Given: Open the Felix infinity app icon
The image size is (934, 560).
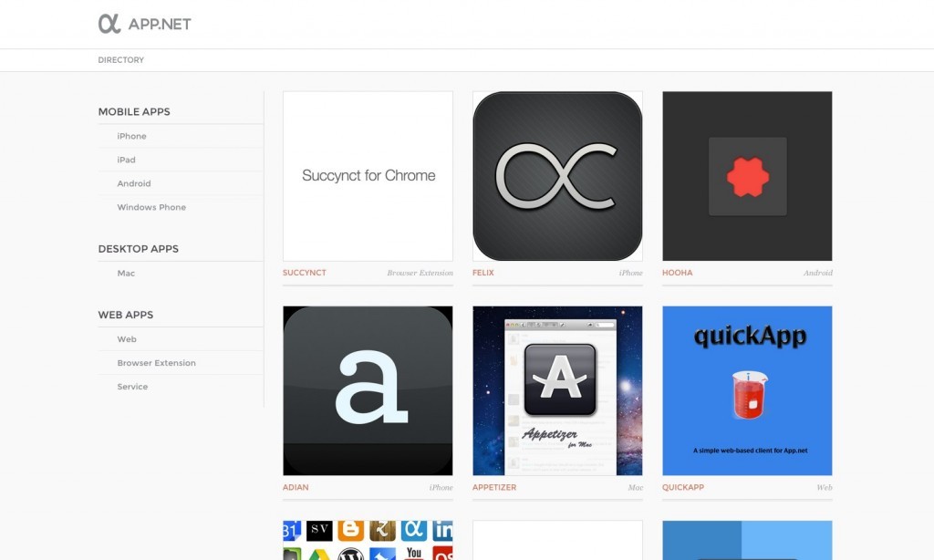Looking at the screenshot, I should point(557,176).
